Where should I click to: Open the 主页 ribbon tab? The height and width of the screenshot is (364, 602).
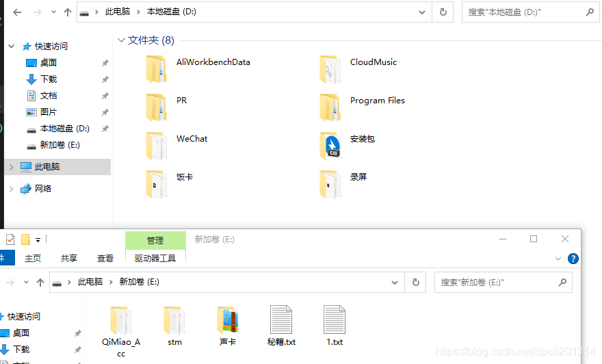pos(33,259)
